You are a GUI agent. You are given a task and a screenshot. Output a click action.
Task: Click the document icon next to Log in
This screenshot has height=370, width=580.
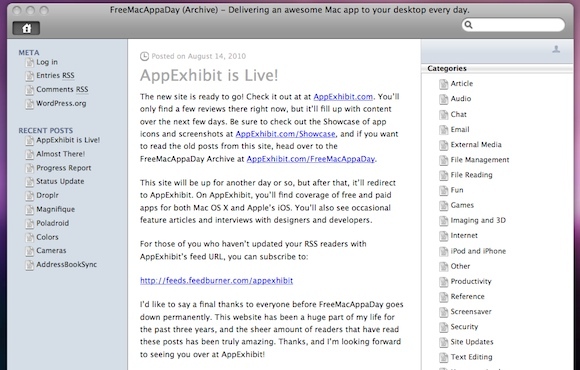click(29, 63)
